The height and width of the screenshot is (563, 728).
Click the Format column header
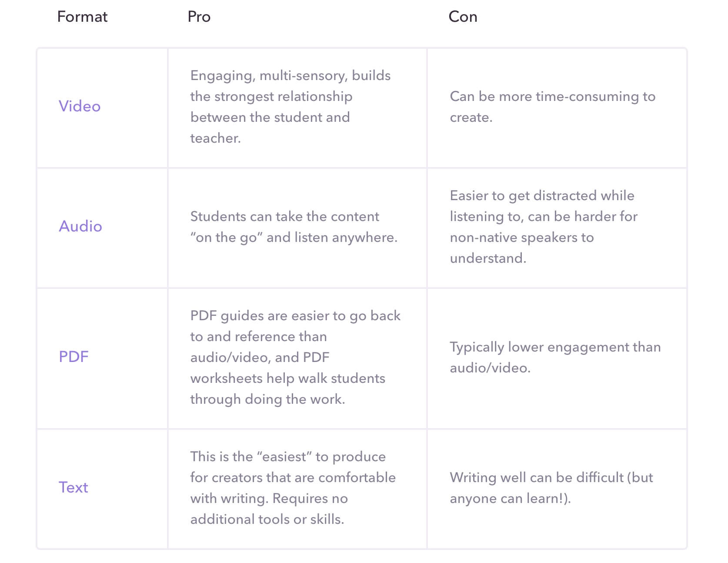pos(82,17)
